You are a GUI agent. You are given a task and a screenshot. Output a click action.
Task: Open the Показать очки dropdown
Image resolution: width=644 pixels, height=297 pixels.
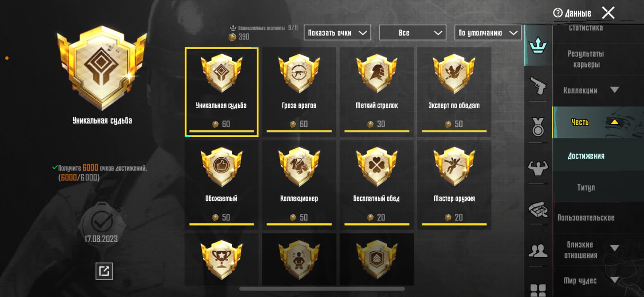point(337,33)
